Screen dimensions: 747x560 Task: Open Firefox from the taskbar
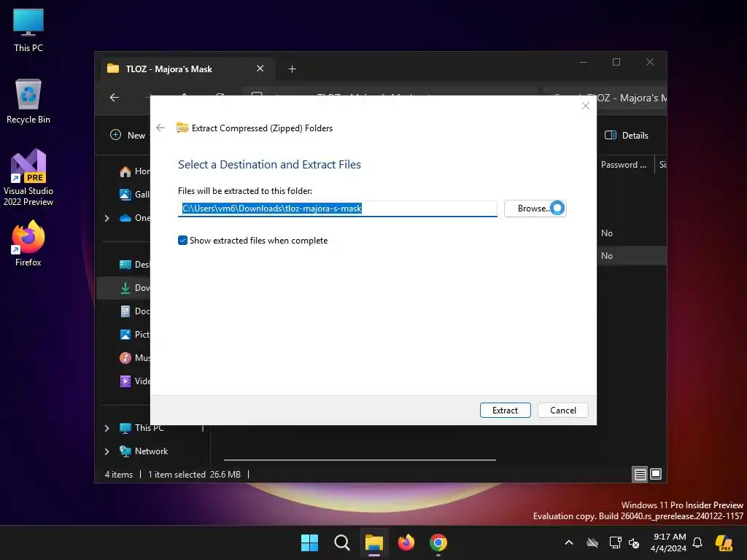(406, 542)
